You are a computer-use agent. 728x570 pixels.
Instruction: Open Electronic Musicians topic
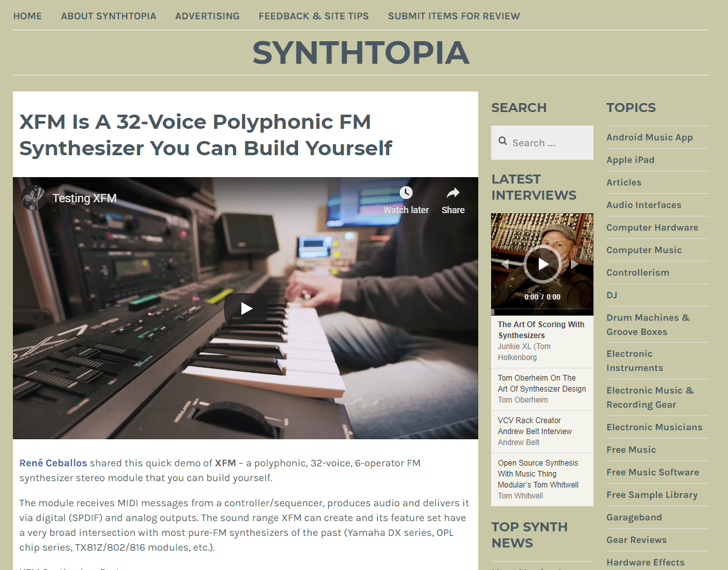click(x=654, y=428)
